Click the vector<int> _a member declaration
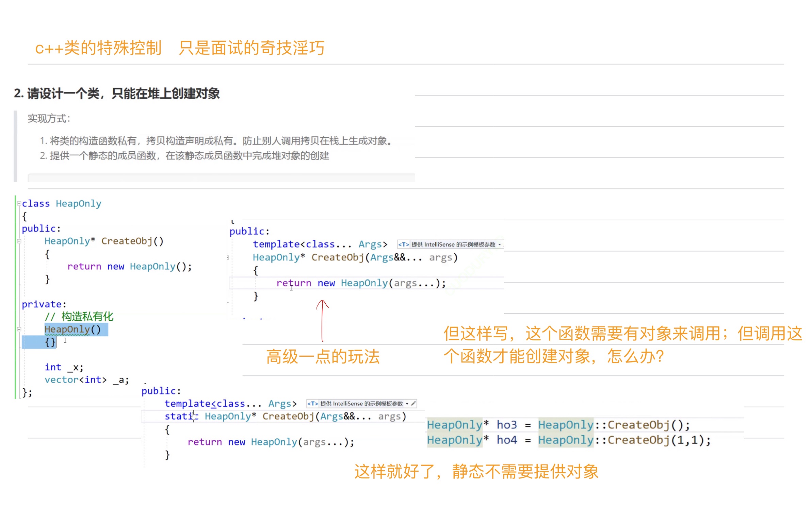The image size is (812, 507). coord(86,379)
